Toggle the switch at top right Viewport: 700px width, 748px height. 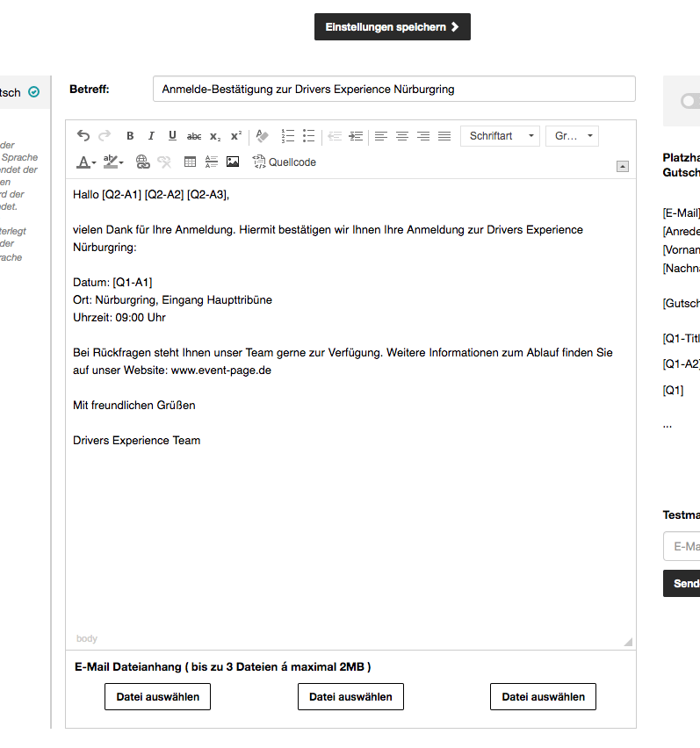coord(690,101)
